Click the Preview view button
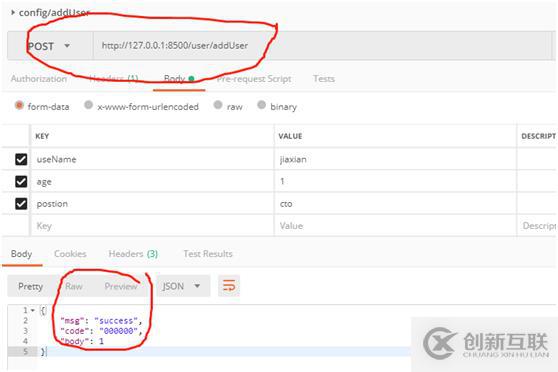The height and width of the screenshot is (372, 558). (121, 286)
